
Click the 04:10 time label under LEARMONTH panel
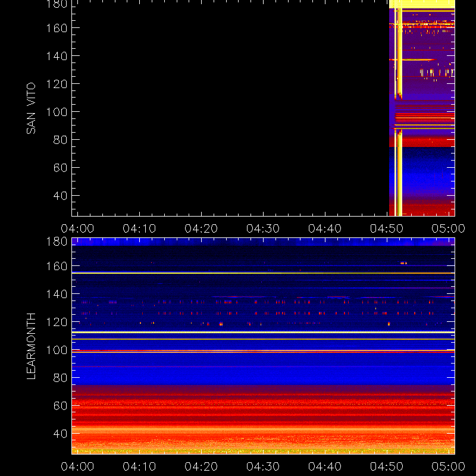139,466
